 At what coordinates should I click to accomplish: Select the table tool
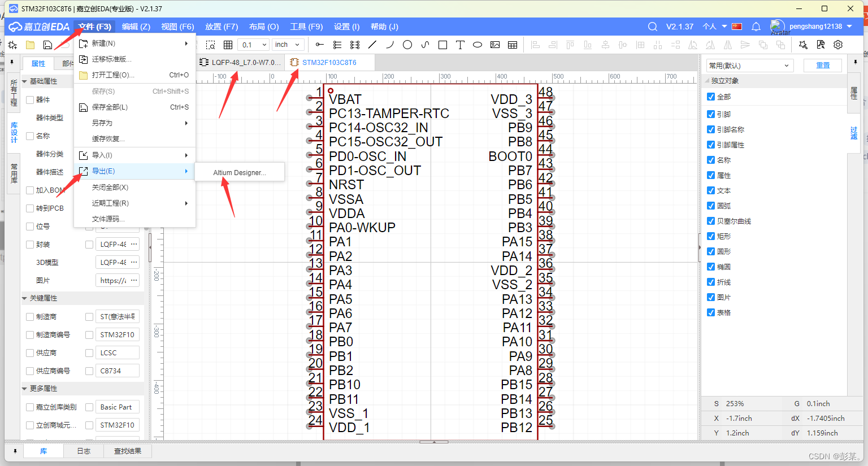pyautogui.click(x=513, y=45)
